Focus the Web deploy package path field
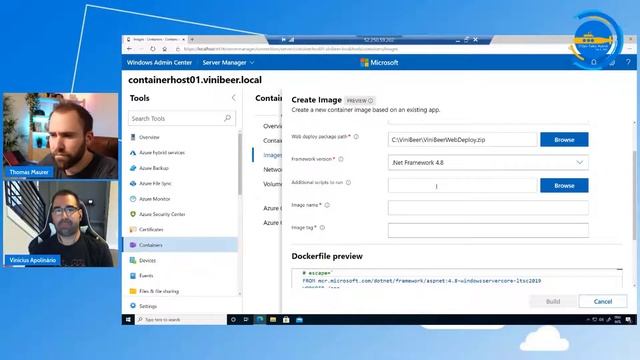This screenshot has height=360, width=640. 462,140
